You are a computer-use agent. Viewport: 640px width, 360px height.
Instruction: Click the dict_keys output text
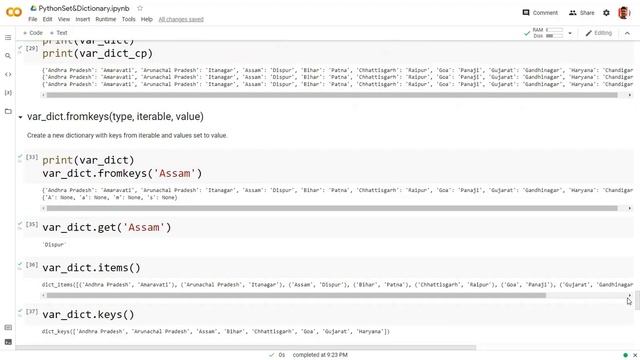[x=216, y=331]
